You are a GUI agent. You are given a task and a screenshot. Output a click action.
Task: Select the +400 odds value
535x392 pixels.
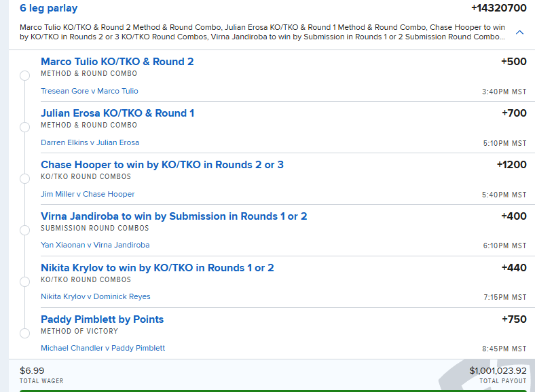(513, 216)
